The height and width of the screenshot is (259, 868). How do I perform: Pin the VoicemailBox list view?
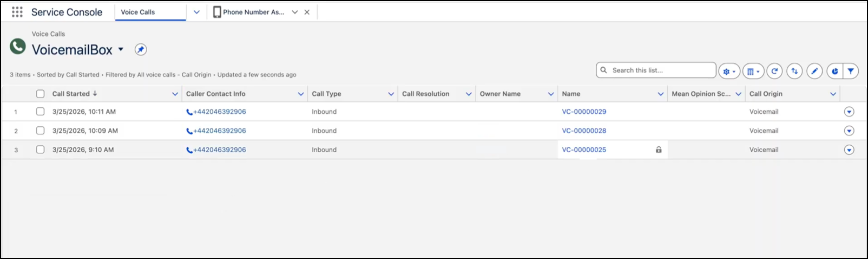[141, 50]
